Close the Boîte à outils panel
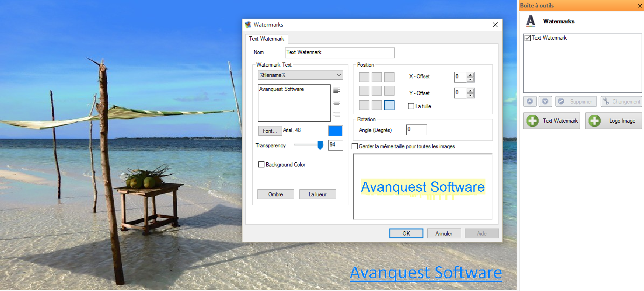 [640, 6]
